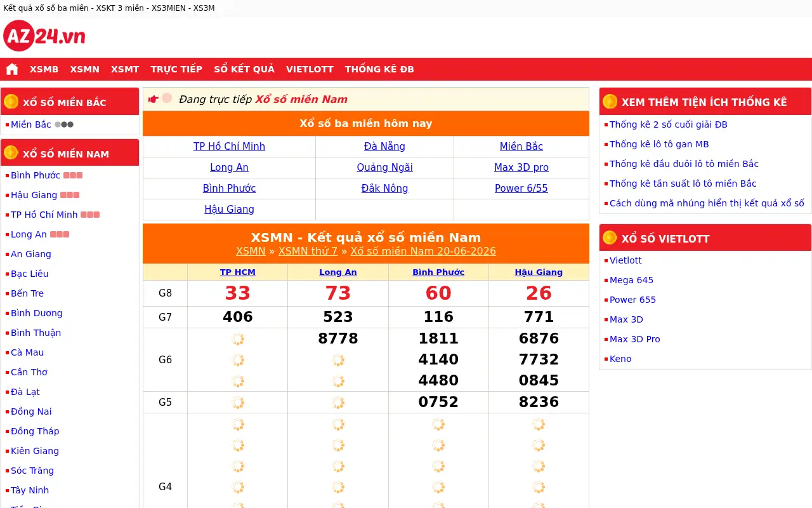The image size is (812, 508).
Task: Open Miền Bắc in left sidebar
Action: click(x=31, y=124)
